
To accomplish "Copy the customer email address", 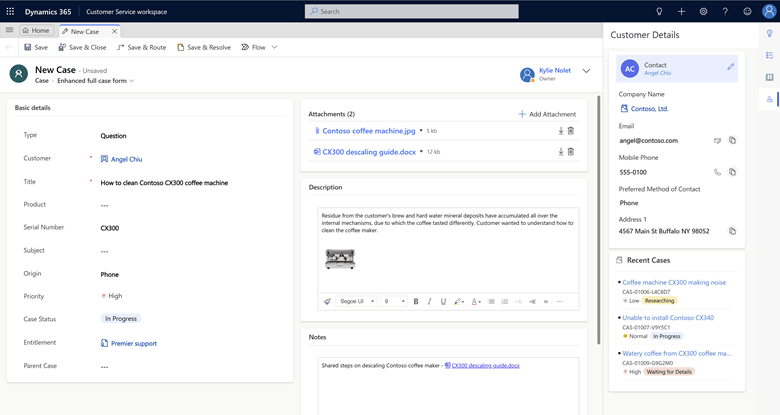I will tap(732, 141).
